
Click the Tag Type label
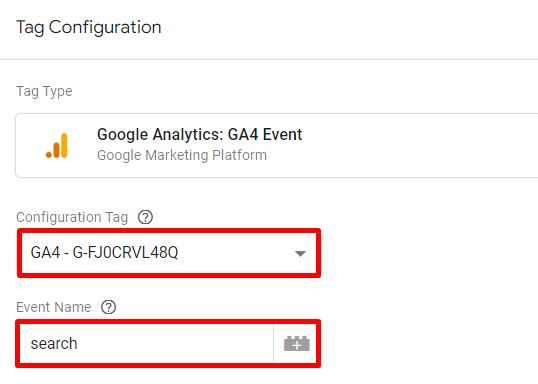click(44, 91)
